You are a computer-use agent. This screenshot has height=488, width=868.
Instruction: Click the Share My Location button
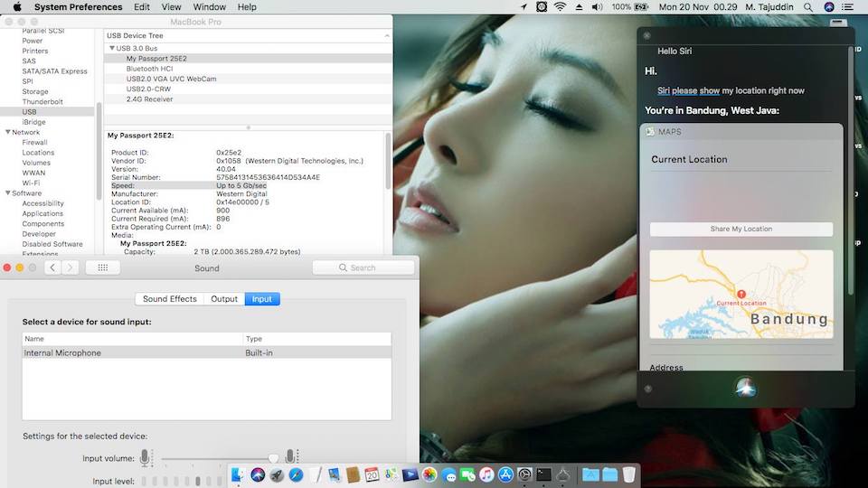coord(741,229)
